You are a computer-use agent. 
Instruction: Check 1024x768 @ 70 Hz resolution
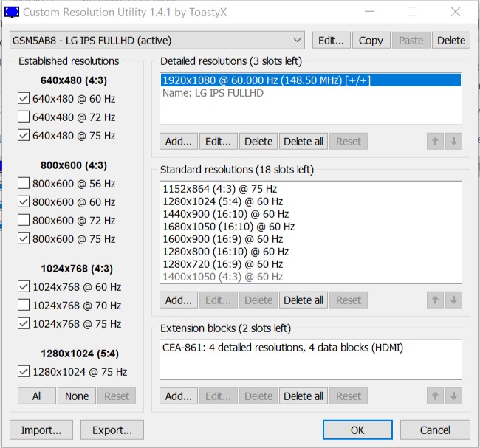[24, 306]
